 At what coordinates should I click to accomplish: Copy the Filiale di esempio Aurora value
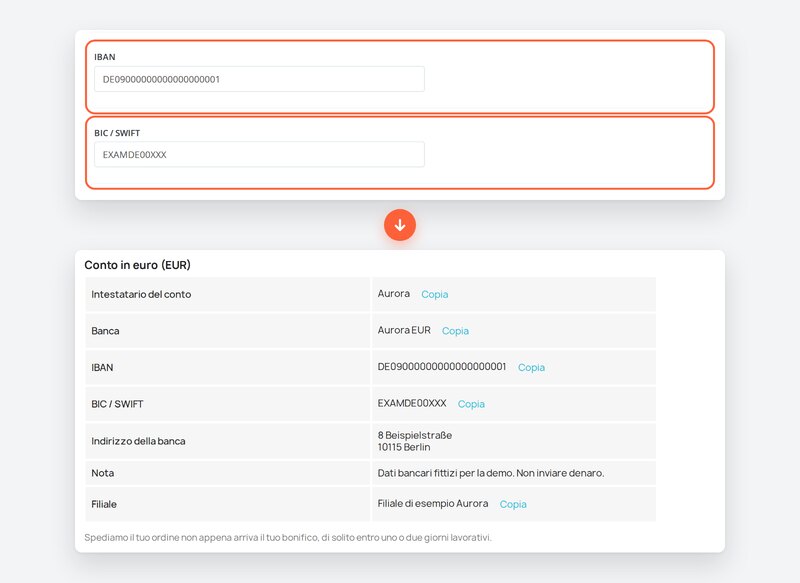(x=513, y=504)
